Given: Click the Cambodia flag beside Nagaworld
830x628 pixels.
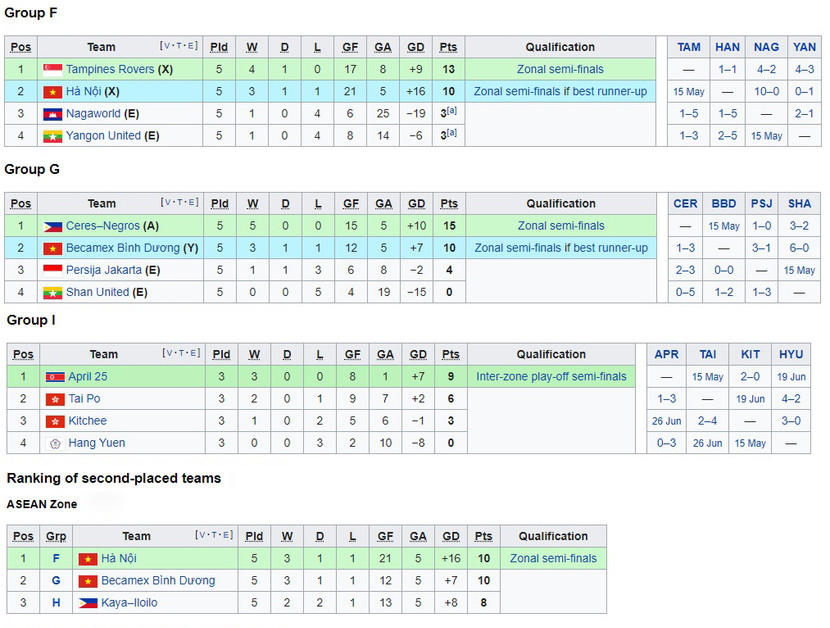Looking at the screenshot, I should (52, 114).
